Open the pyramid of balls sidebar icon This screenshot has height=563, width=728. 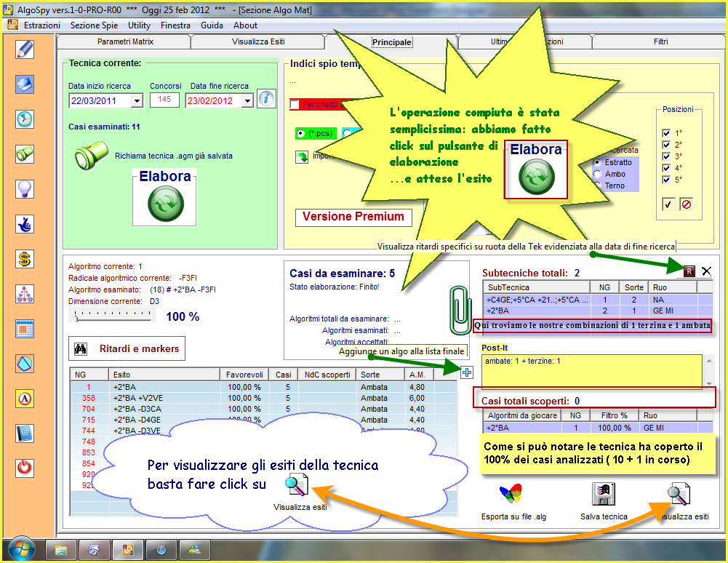coord(25,294)
